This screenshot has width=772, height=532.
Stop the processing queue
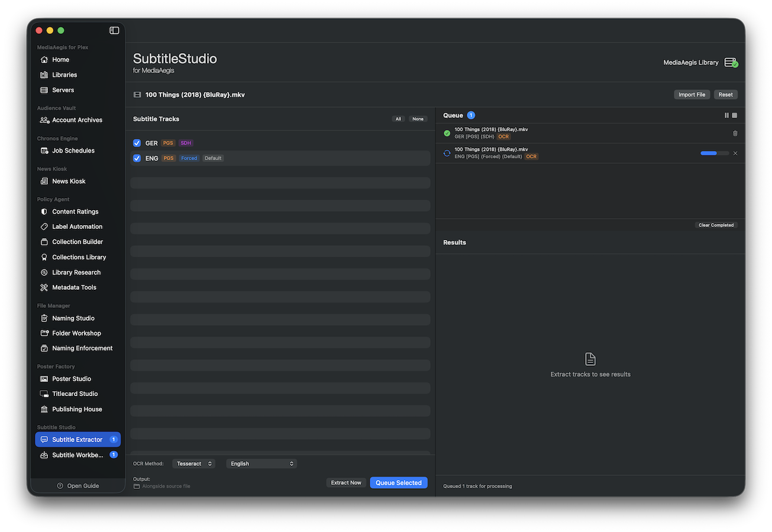click(735, 115)
